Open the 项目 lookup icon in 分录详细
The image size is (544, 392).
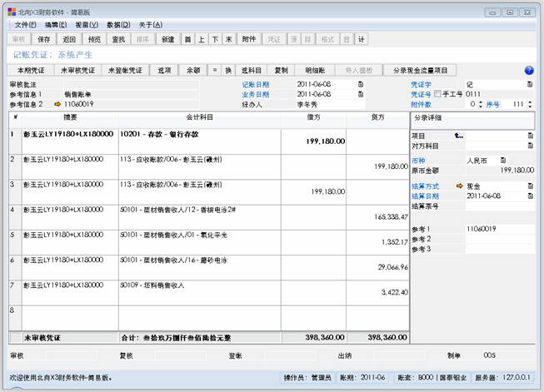530,136
